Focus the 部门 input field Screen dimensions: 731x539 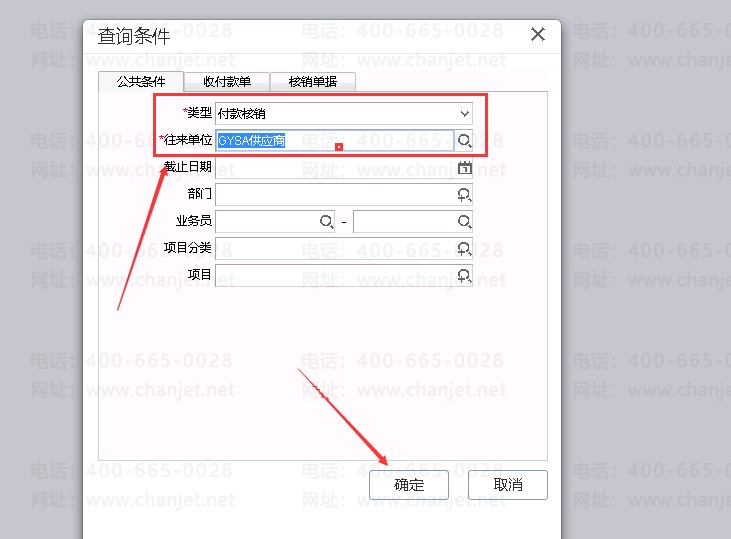click(336, 194)
